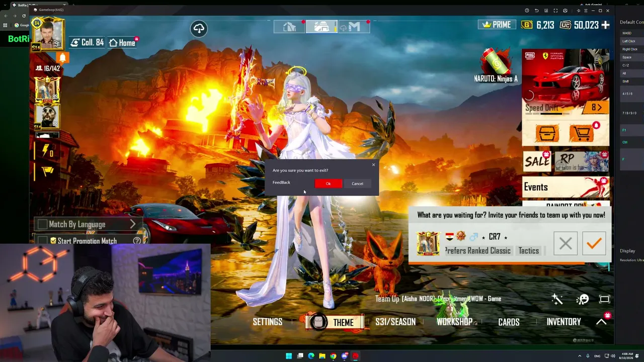Switch to the middle lobby mode tab
This screenshot has height=362, width=644.
tap(321, 27)
